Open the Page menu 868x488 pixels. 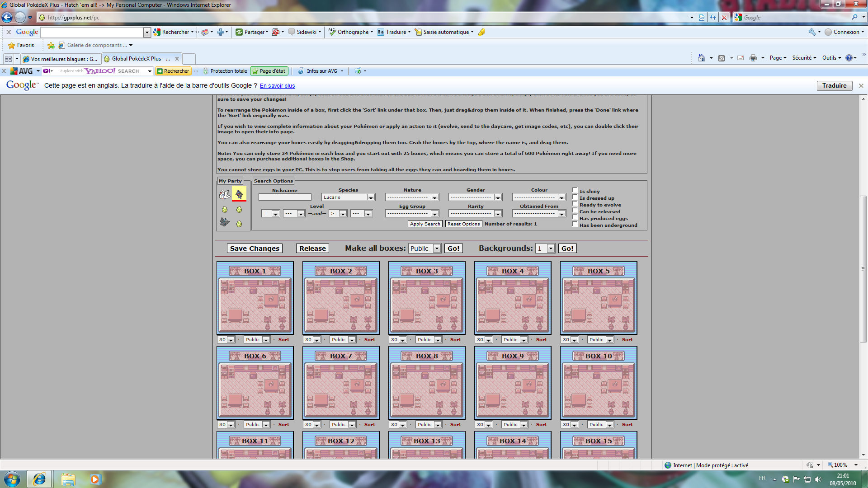(x=778, y=58)
